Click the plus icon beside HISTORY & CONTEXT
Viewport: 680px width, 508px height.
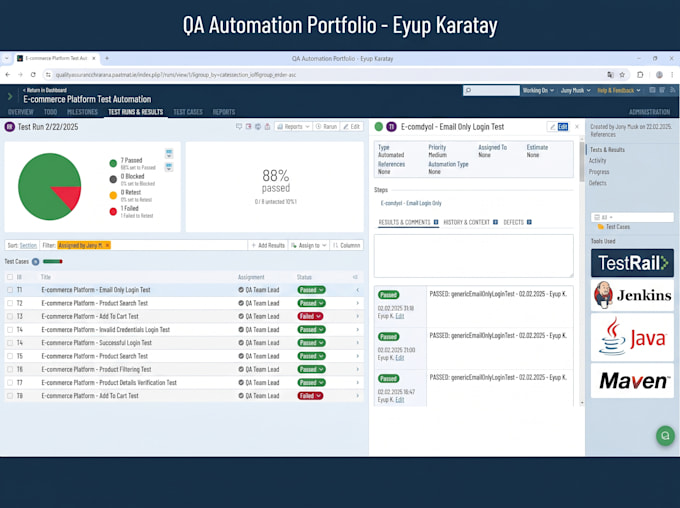(495, 222)
